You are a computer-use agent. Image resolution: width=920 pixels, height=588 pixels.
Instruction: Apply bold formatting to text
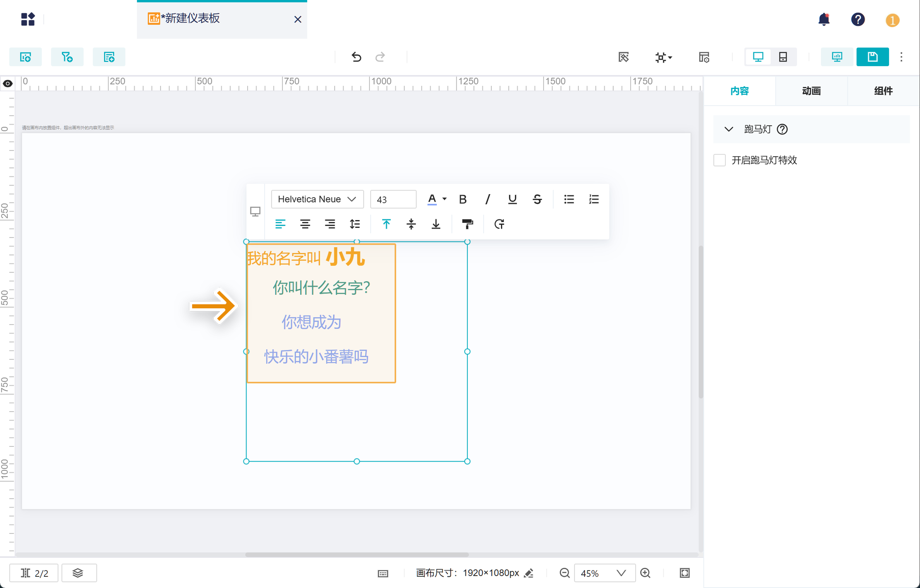click(x=463, y=199)
